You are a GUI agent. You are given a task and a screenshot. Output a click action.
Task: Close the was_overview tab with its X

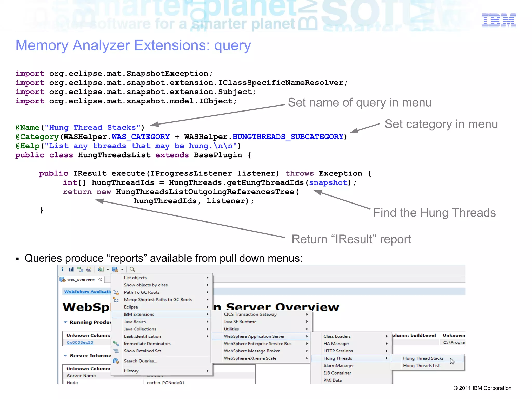(100, 279)
